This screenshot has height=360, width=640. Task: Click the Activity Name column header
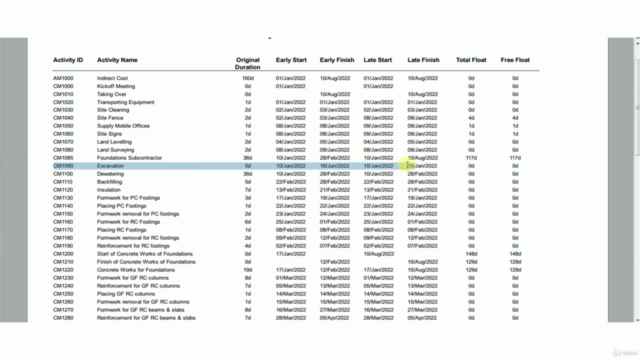[x=117, y=60]
